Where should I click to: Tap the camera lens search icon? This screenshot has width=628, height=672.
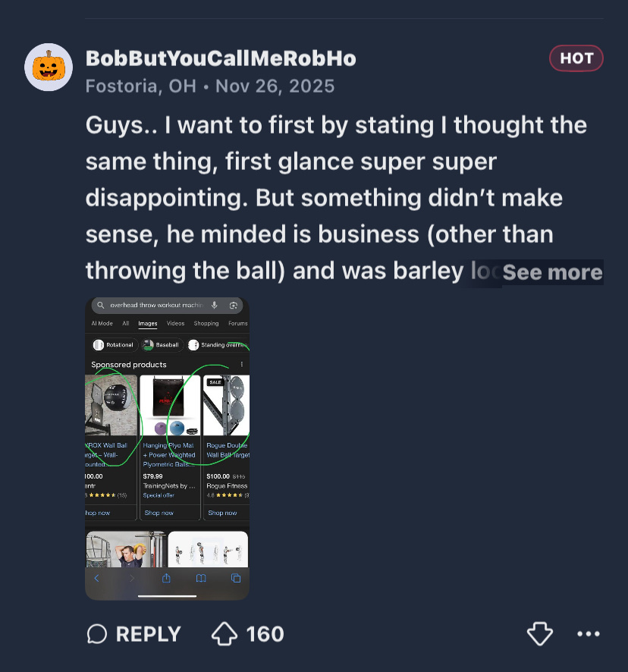pos(233,305)
